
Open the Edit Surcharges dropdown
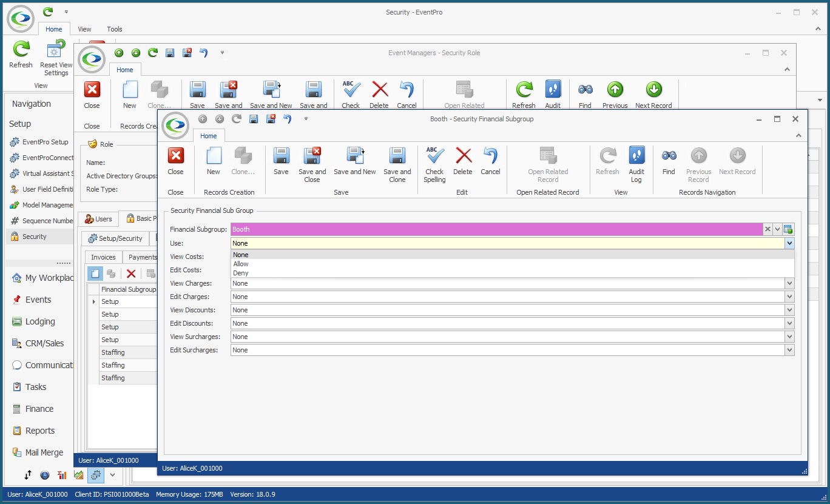coord(789,350)
